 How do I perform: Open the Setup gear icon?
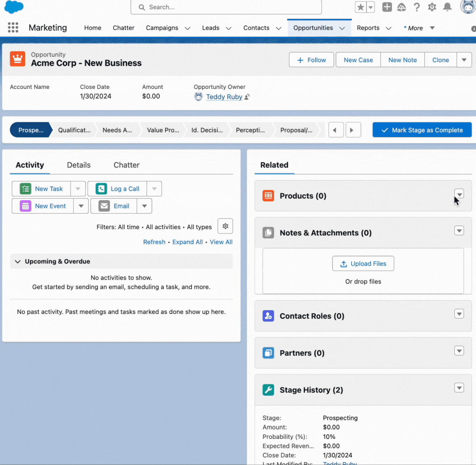point(432,7)
